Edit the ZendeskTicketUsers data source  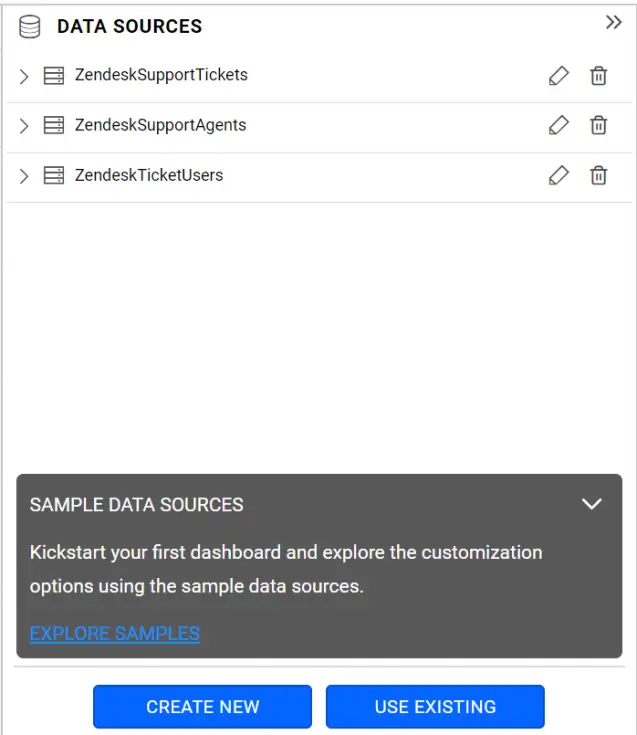point(559,176)
